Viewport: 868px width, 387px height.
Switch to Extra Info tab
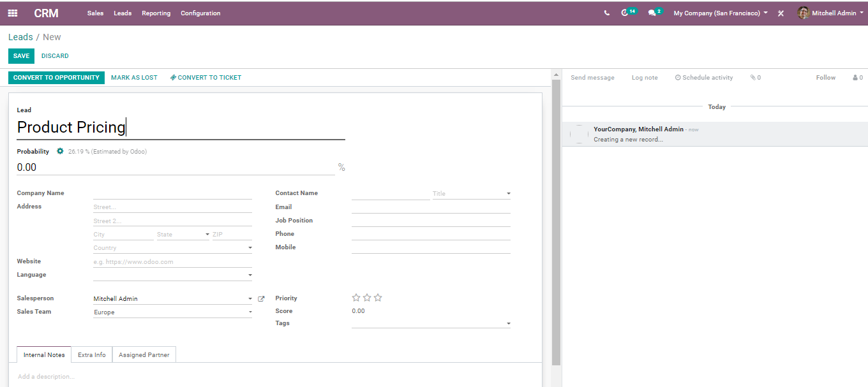pyautogui.click(x=92, y=354)
